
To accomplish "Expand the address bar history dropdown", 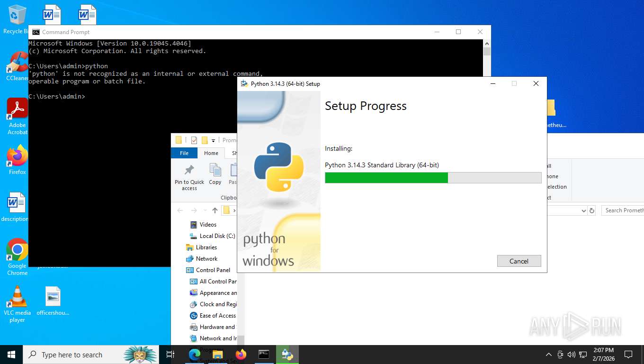I will [x=583, y=210].
